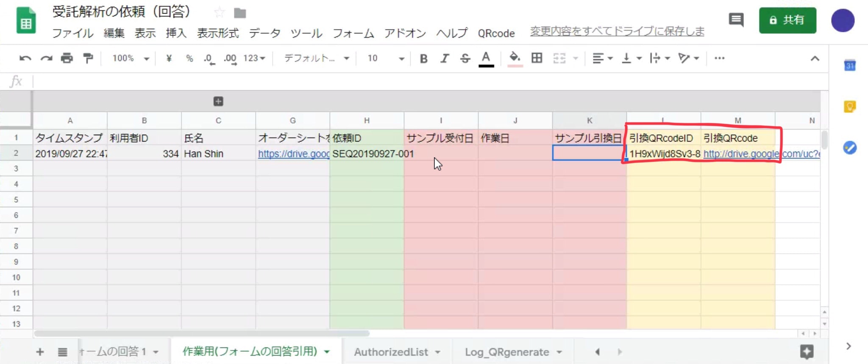Click the redo arrow icon

tap(46, 58)
